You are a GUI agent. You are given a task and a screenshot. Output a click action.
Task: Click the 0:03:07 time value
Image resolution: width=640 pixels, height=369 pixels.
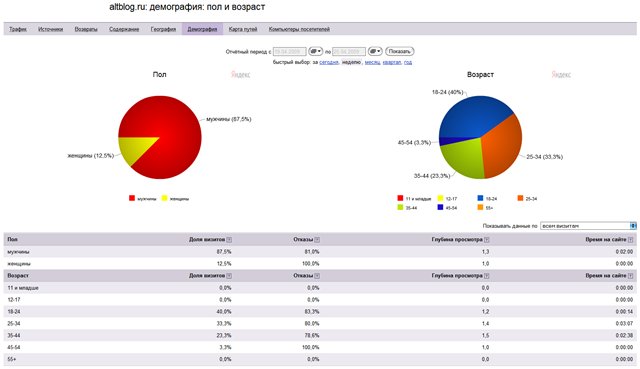[x=624, y=324]
